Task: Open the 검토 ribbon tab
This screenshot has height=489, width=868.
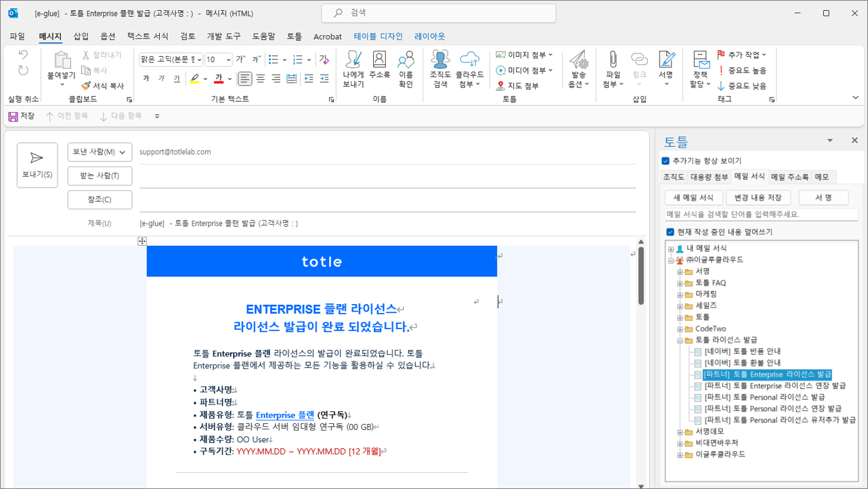Action: [188, 37]
